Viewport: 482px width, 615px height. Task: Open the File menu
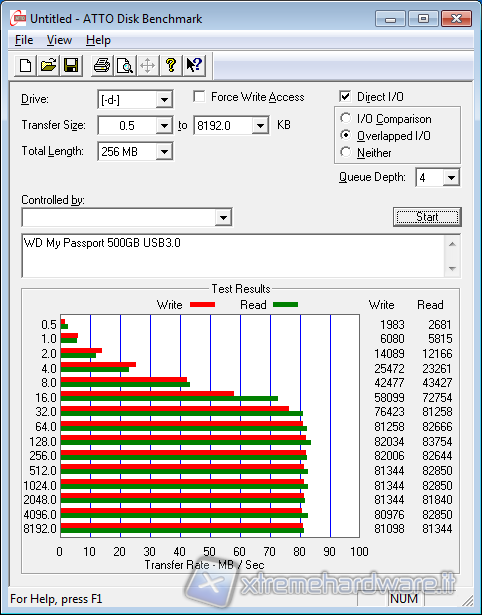pyautogui.click(x=24, y=40)
